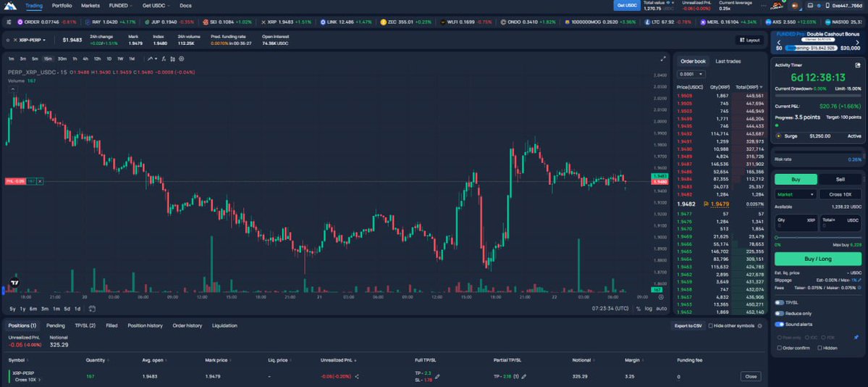Screen dimensions: 868x387
Task: Switch to Position history tab
Action: tap(145, 326)
